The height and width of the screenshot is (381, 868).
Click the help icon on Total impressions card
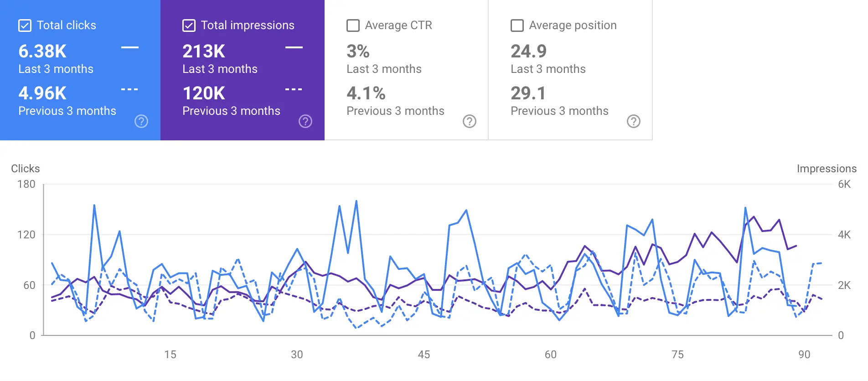[x=305, y=122]
